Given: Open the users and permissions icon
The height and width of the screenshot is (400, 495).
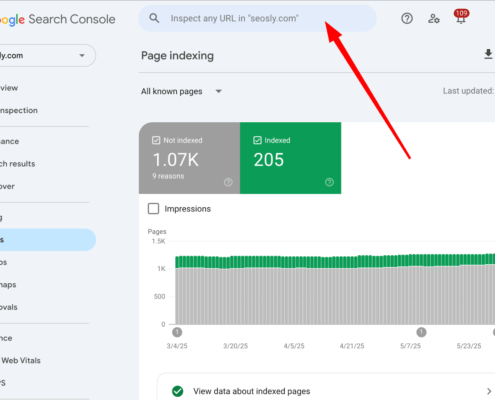Looking at the screenshot, I should click(x=434, y=18).
